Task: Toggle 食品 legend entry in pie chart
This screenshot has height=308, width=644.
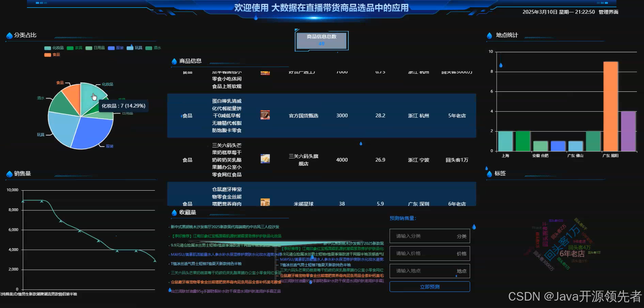Action: 52,55
